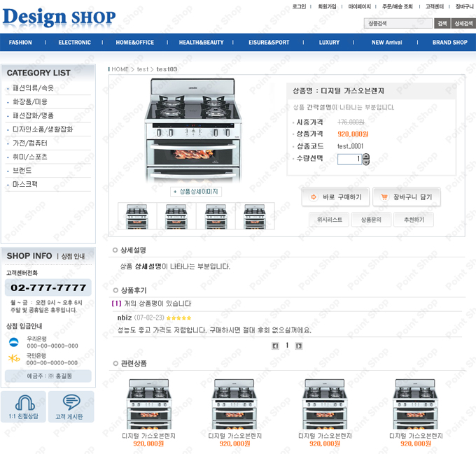
Task: Click the 국민은행 KB logo icon
Action: pos(14,358)
